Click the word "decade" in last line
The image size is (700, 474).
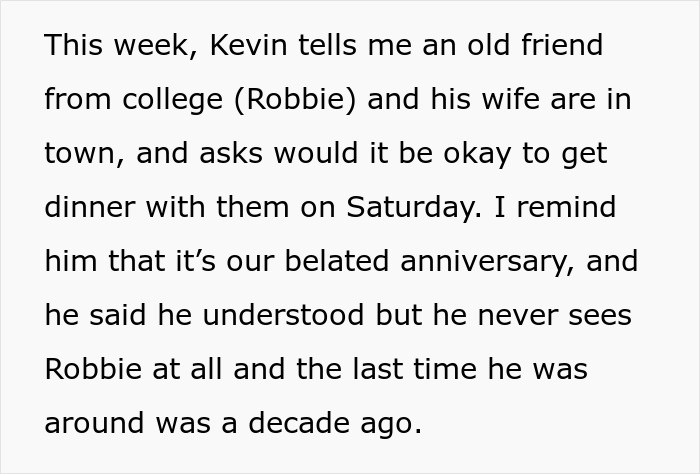tap(299, 422)
